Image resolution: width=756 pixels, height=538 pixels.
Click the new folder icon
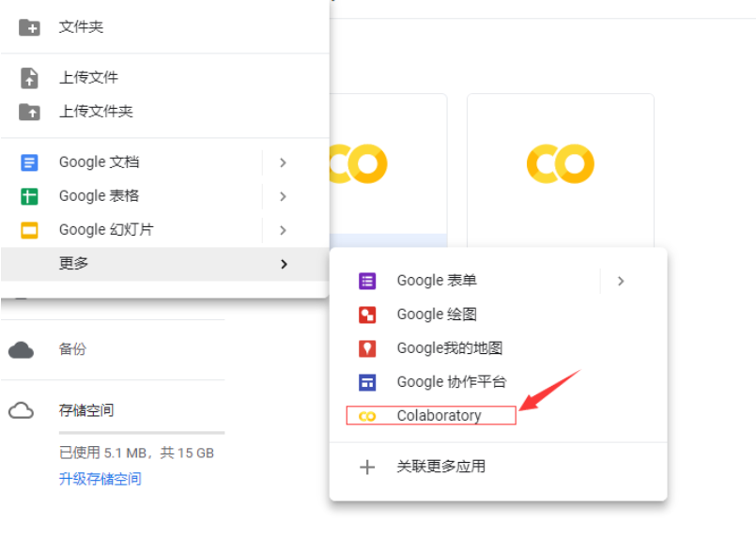tap(29, 27)
